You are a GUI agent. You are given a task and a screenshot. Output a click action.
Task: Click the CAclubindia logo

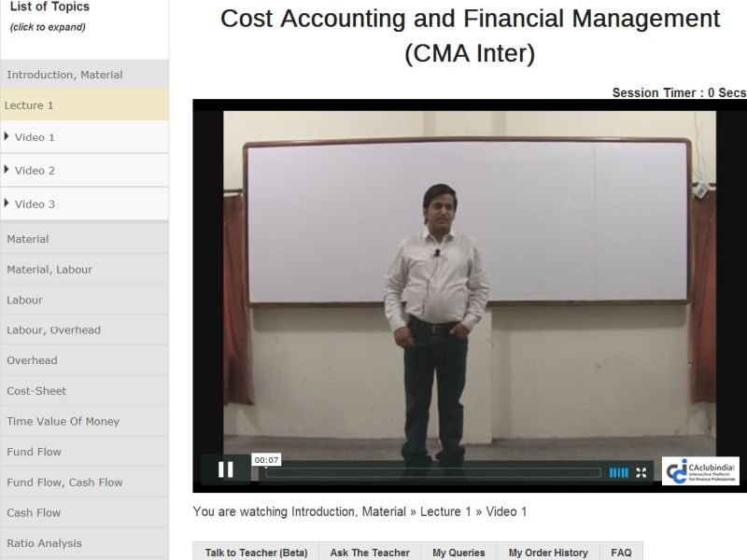tap(700, 470)
